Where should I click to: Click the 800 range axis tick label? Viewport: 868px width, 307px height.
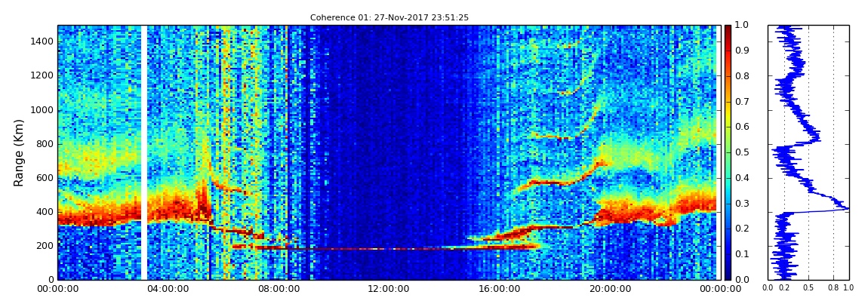point(45,144)
